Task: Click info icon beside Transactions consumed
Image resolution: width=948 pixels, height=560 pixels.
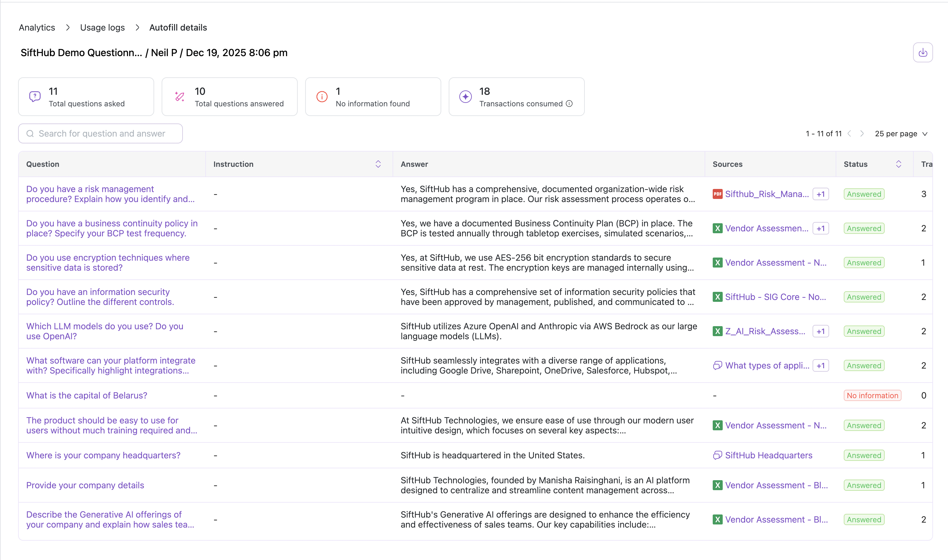Action: 569,104
